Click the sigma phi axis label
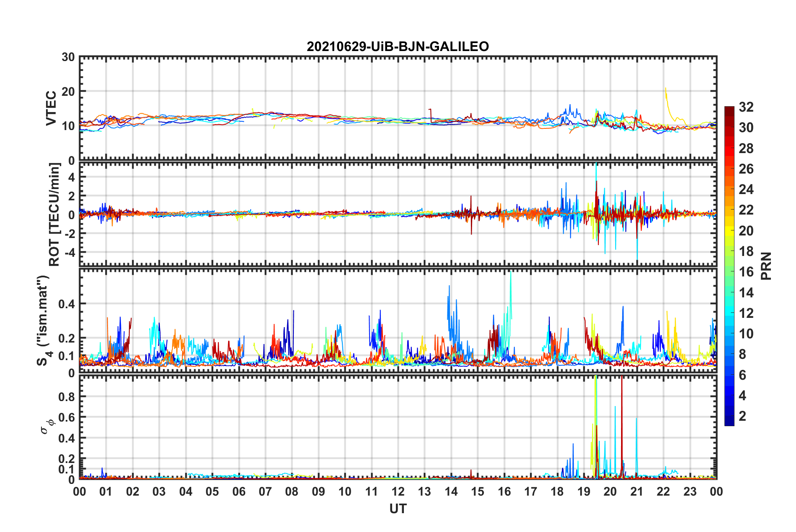Screen dimensions: 796x532 click(47, 426)
